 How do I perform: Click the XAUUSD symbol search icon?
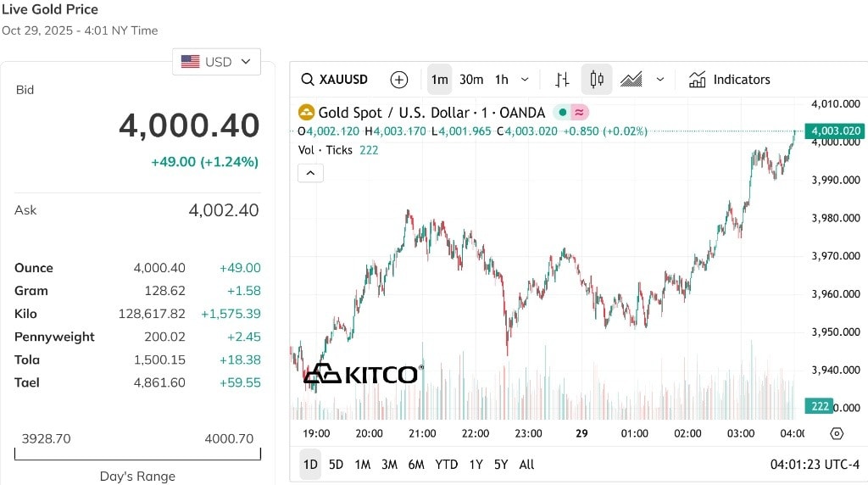click(x=308, y=80)
